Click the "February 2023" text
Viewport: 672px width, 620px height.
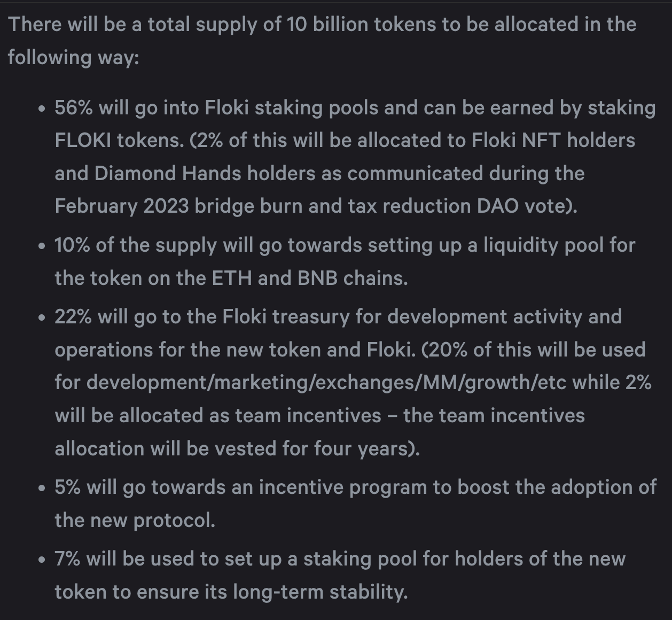point(122,206)
